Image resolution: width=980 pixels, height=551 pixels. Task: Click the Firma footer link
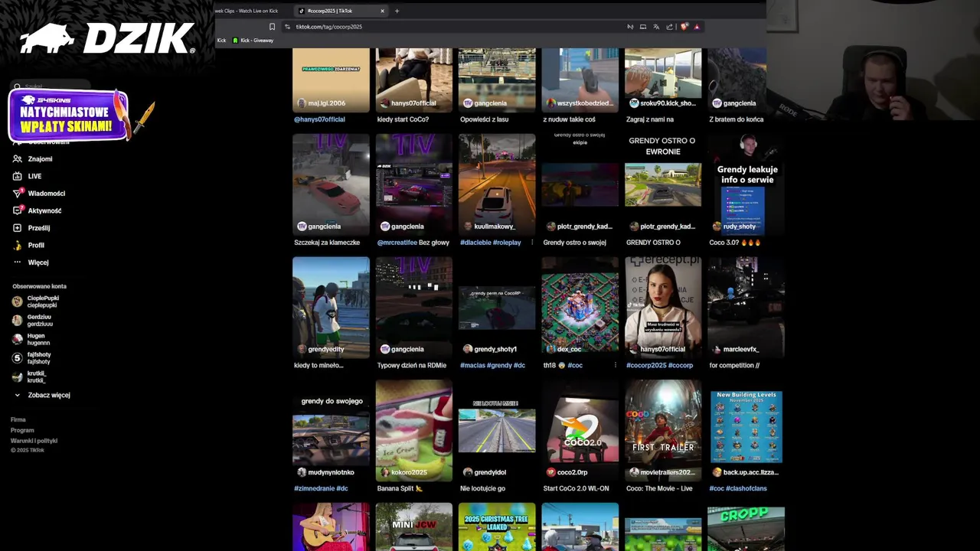[18, 419]
